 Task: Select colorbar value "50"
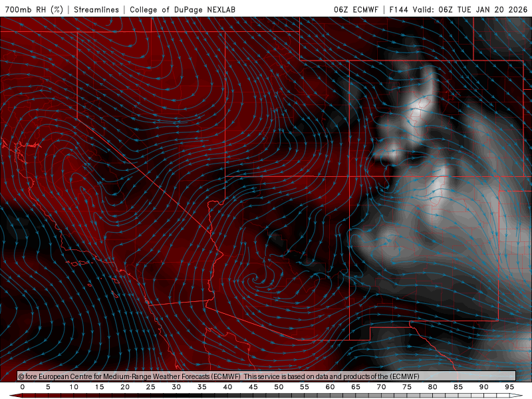(279, 387)
